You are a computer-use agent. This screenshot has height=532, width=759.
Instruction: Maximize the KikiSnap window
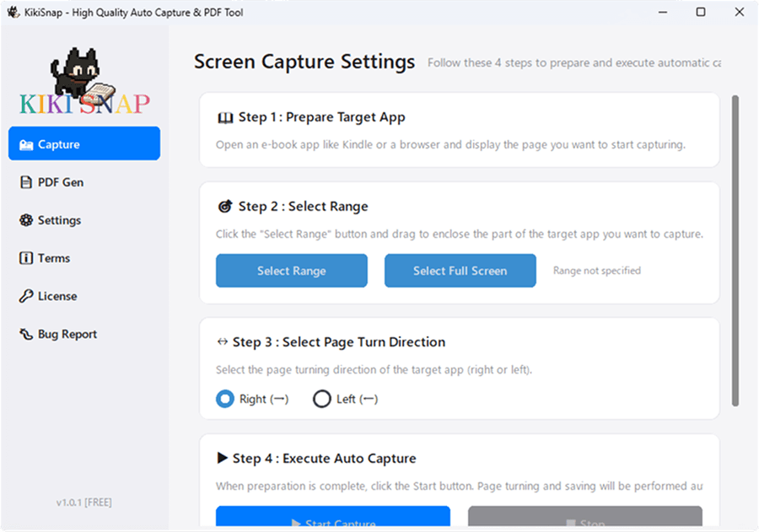click(701, 13)
